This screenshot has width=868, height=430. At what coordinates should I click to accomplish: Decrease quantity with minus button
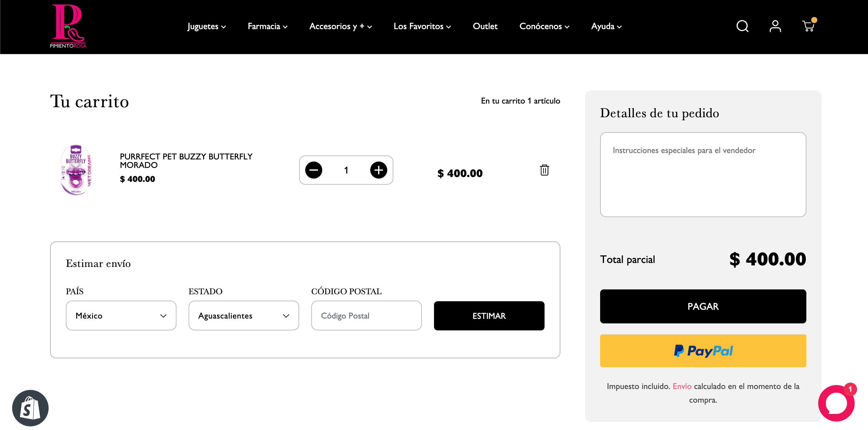313,170
